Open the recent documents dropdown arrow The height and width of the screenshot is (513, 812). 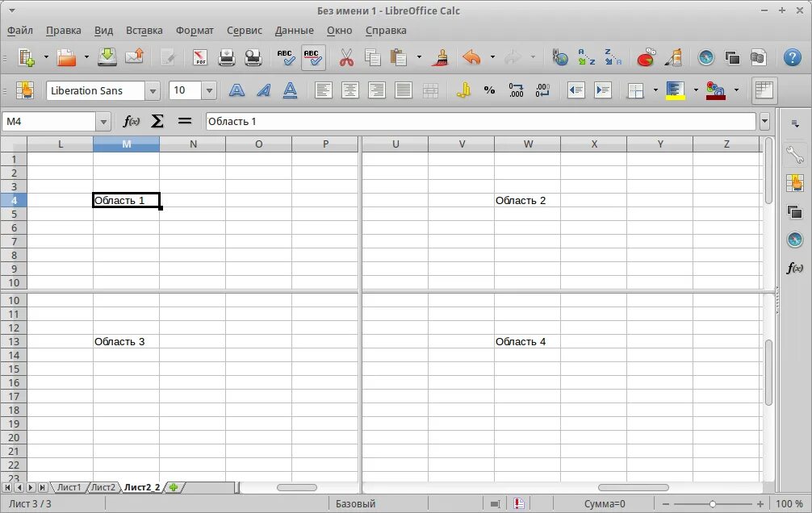coord(86,57)
